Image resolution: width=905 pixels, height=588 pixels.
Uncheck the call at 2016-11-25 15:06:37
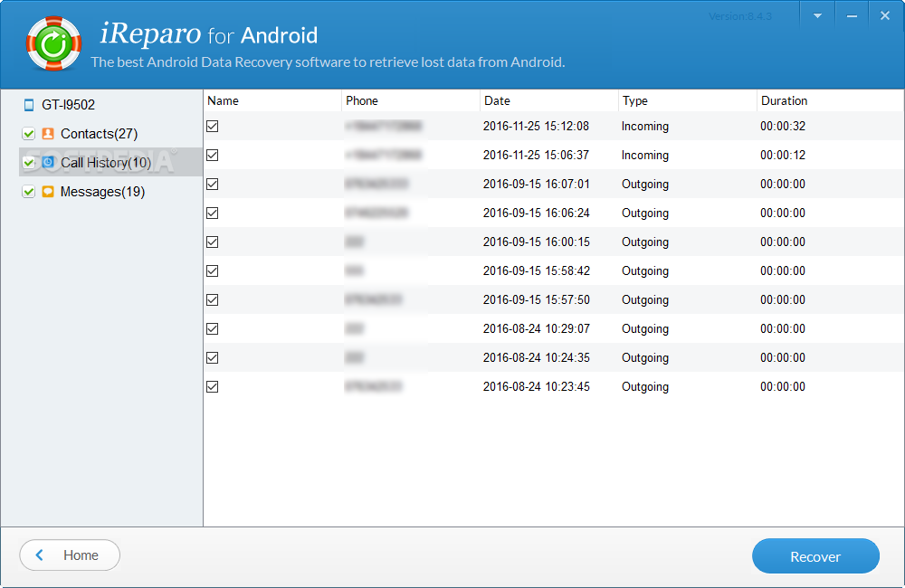[x=213, y=155]
